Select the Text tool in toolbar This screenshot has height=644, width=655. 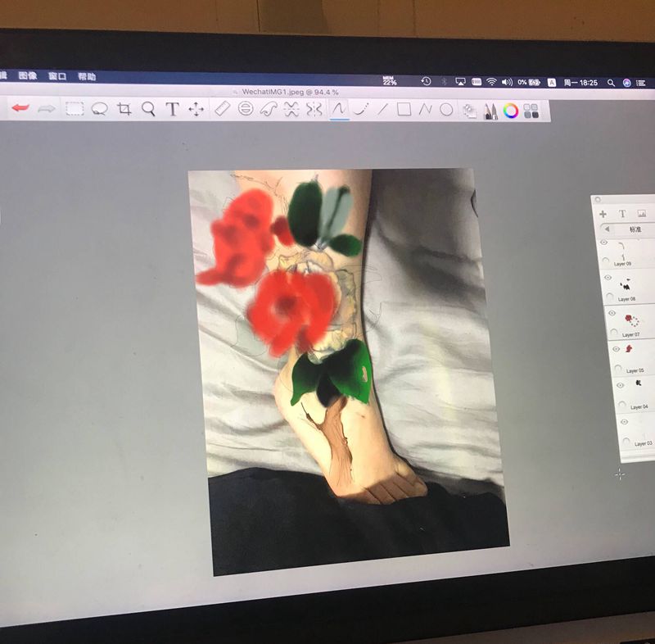tap(173, 109)
